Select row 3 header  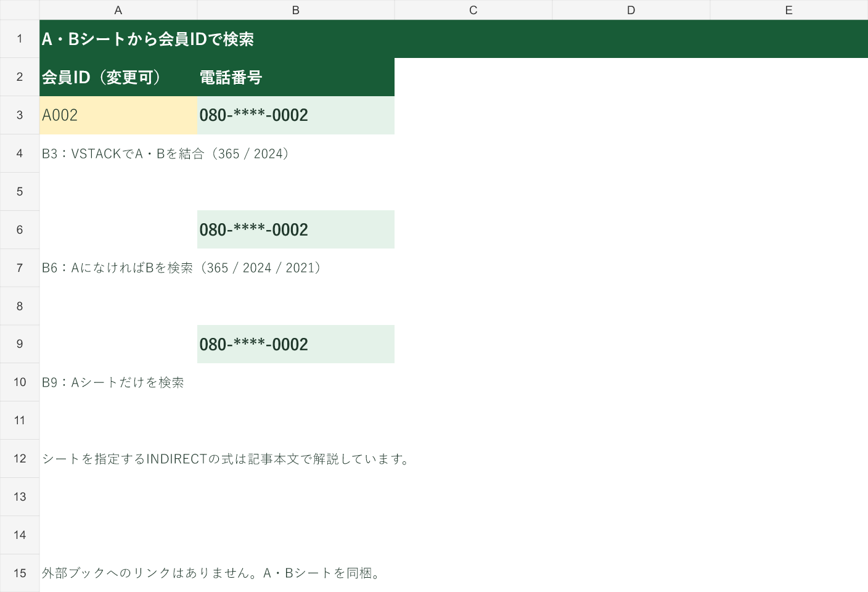20,115
